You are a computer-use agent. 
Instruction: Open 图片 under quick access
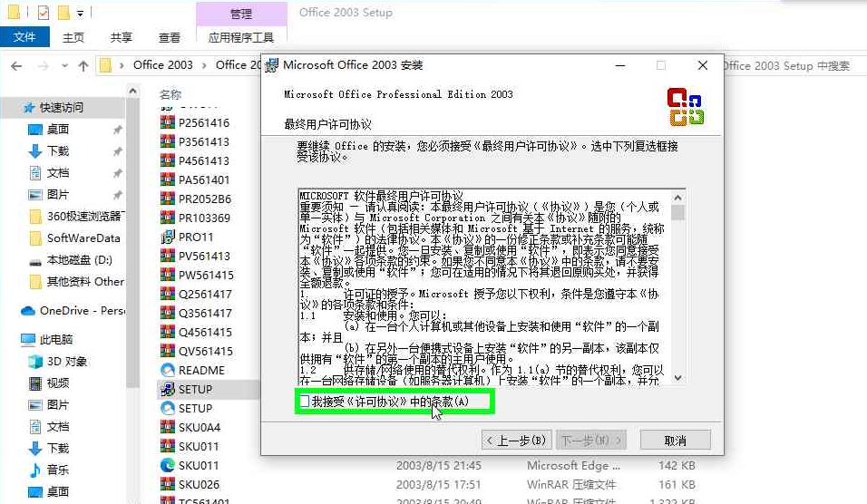tap(57, 195)
